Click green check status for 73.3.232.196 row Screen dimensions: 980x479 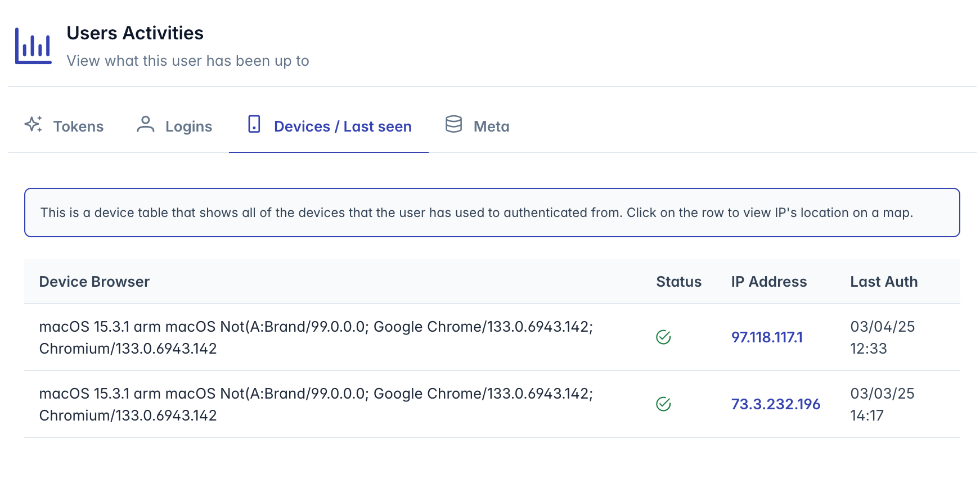pyautogui.click(x=663, y=404)
